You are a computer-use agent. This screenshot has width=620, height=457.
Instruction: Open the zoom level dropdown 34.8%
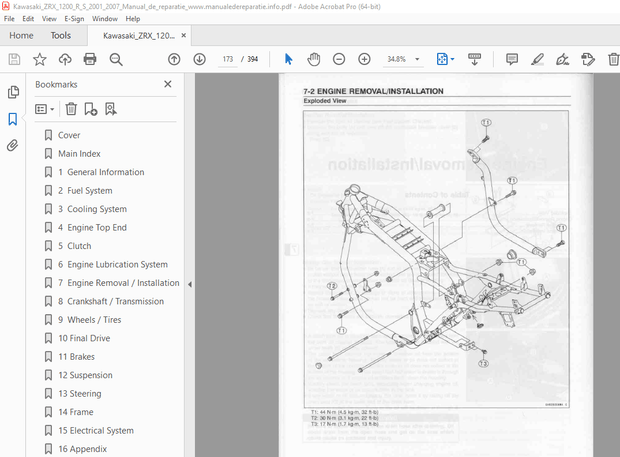(x=403, y=59)
